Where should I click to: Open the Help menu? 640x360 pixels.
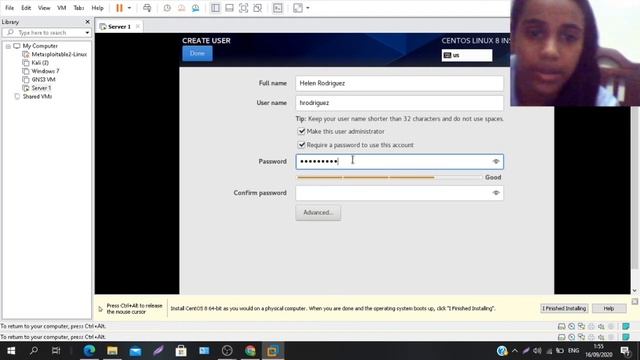(97, 8)
